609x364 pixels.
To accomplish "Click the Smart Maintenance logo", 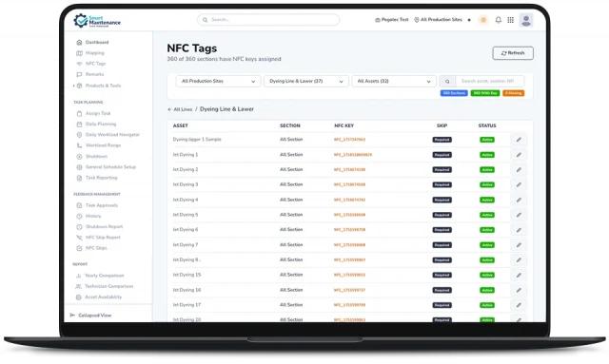I will click(97, 21).
